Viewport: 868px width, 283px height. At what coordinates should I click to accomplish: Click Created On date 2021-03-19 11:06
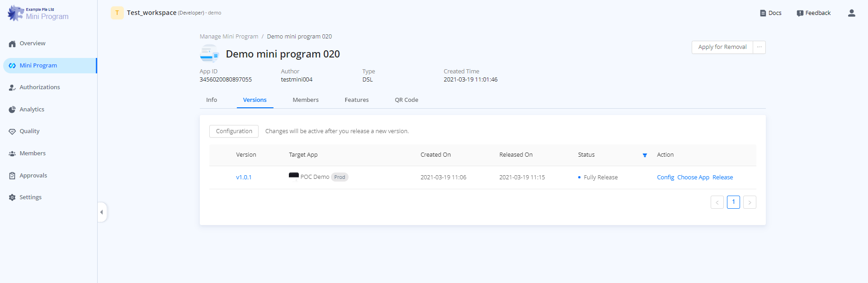click(x=443, y=177)
